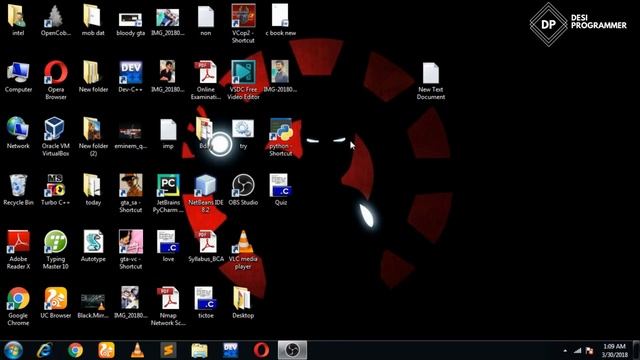Select the OBS Studio desktop shortcut
This screenshot has width=640, height=360.
click(x=243, y=186)
